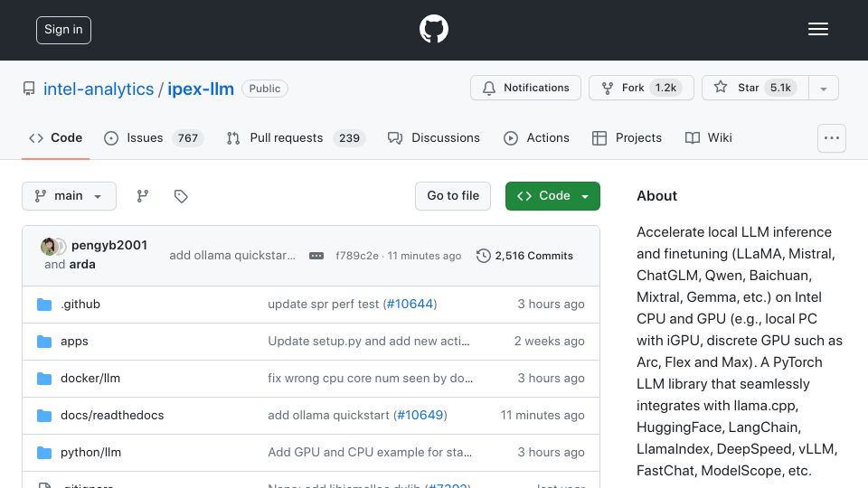
Task: Click the commit history clock icon
Action: [x=483, y=256]
